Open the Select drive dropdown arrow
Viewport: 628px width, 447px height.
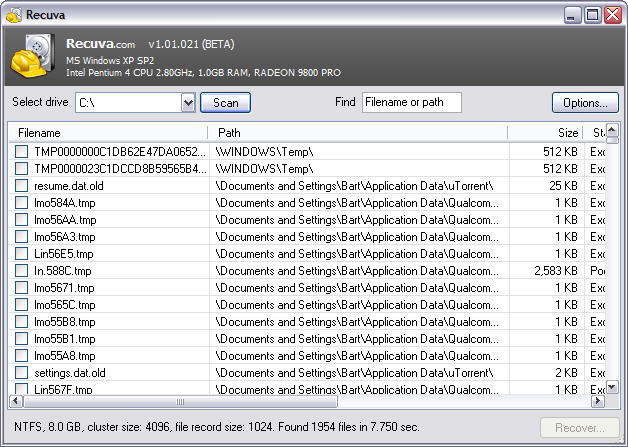[x=188, y=103]
